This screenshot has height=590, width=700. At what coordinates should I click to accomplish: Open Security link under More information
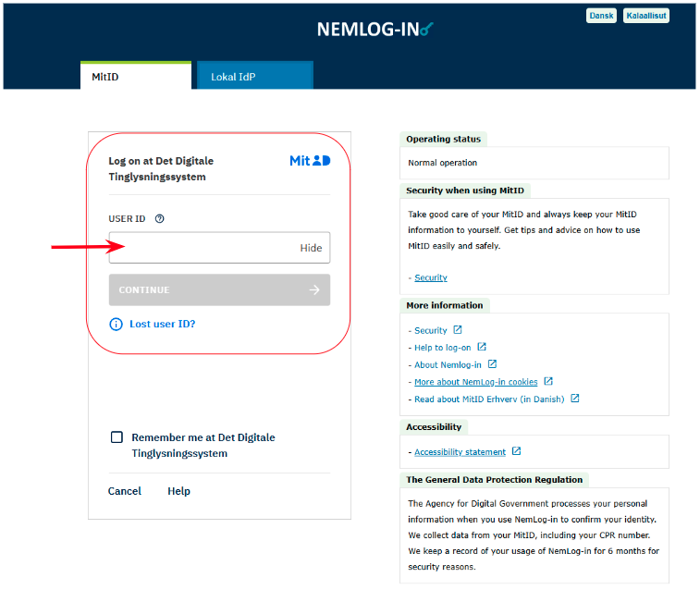[x=431, y=330]
